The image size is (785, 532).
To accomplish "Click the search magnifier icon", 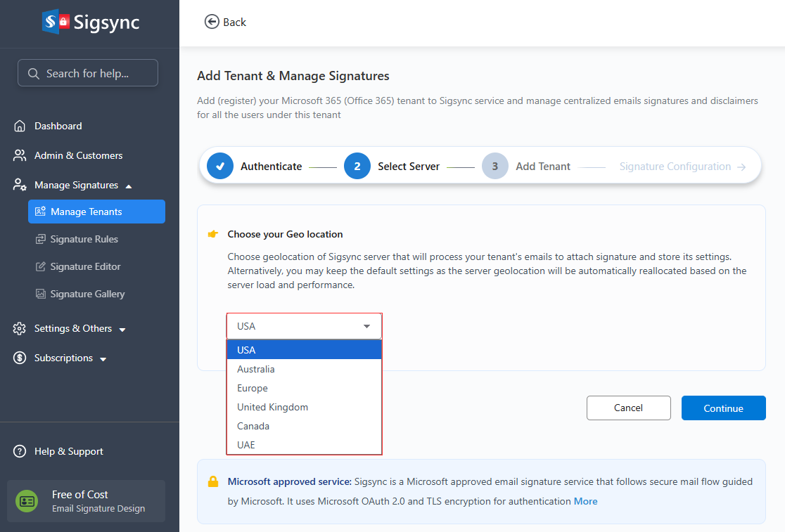I will tap(34, 74).
